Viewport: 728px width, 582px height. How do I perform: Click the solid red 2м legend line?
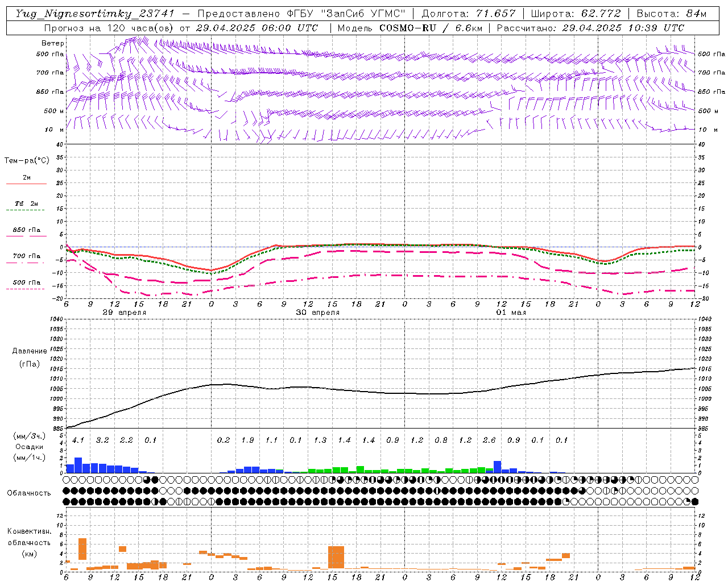(26, 184)
